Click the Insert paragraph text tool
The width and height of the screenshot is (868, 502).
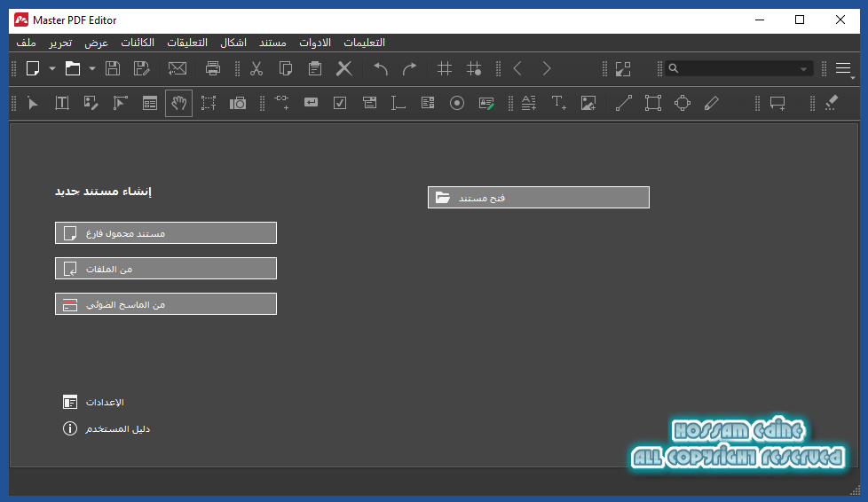coord(529,103)
